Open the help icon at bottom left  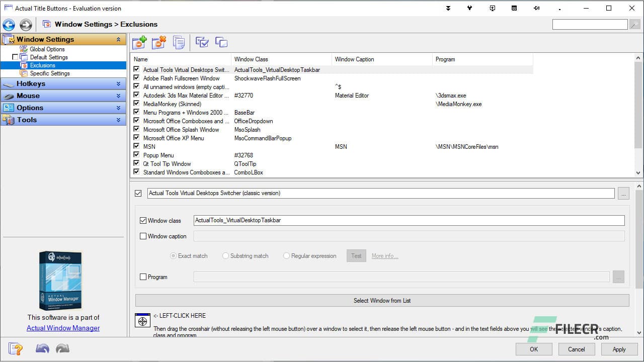(16, 349)
